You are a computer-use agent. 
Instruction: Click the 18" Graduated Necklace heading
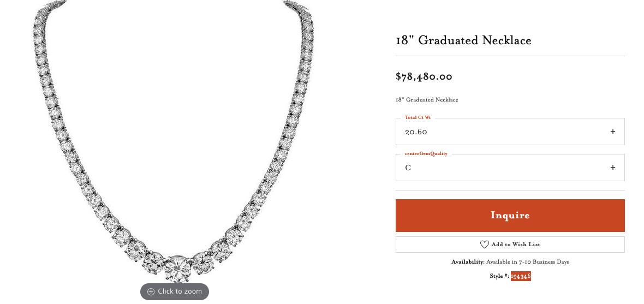click(x=463, y=40)
